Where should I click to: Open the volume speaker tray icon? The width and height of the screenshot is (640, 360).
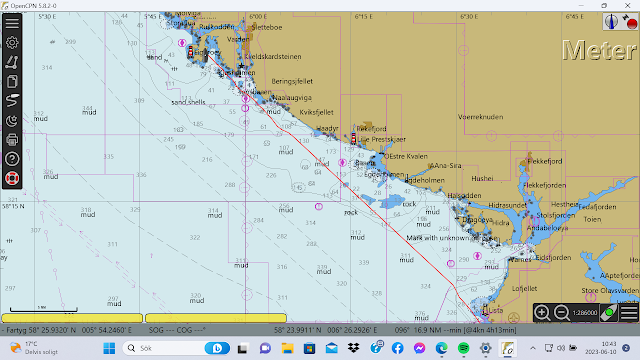tap(561, 348)
